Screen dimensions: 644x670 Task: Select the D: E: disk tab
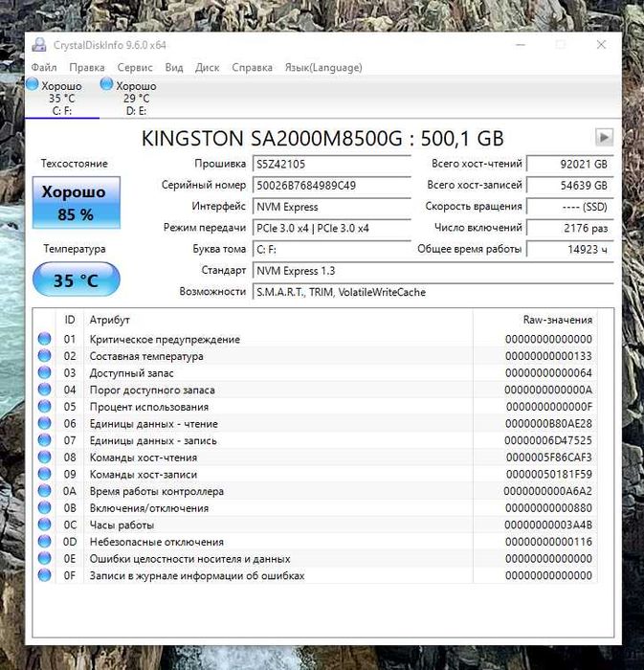click(x=136, y=98)
